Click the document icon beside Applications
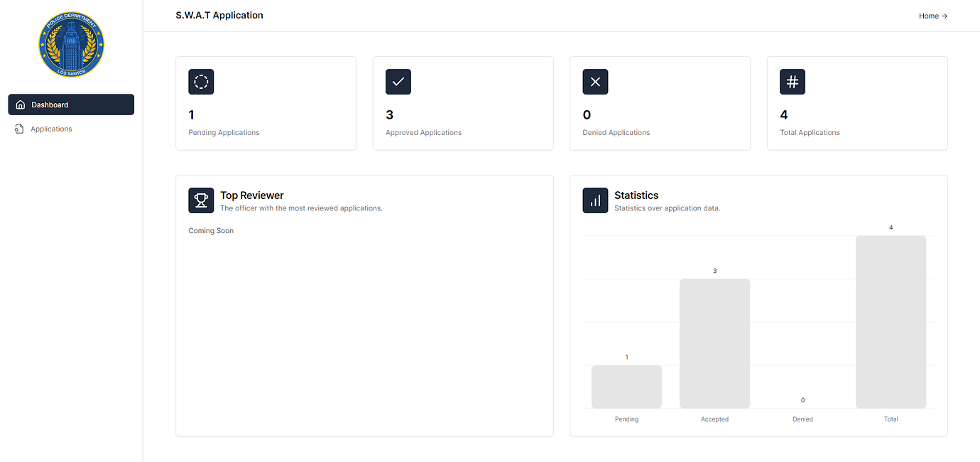Image resolution: width=980 pixels, height=462 pixels. tap(20, 129)
